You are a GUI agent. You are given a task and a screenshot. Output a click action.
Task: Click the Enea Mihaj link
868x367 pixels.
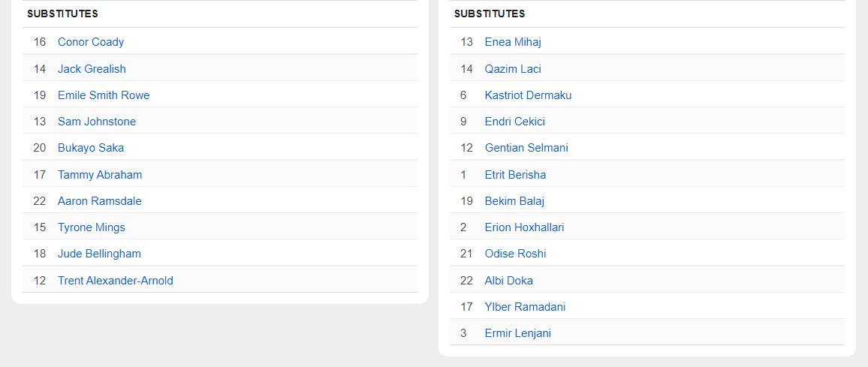[513, 42]
